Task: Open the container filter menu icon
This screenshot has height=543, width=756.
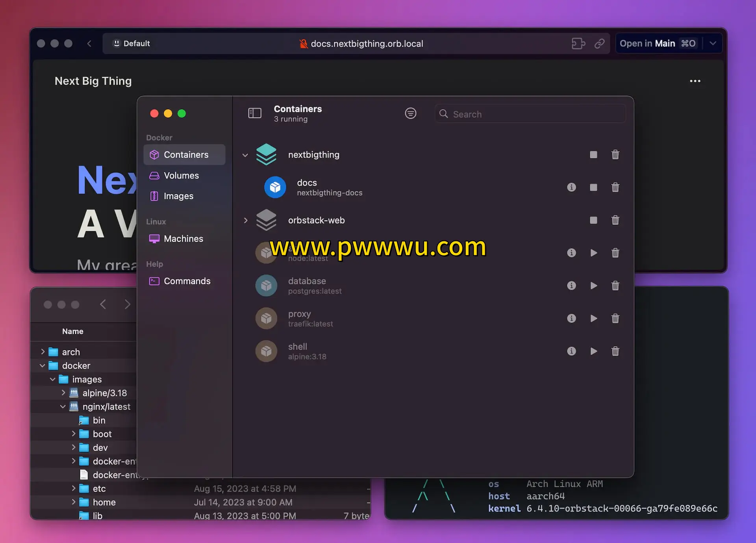Action: [410, 113]
